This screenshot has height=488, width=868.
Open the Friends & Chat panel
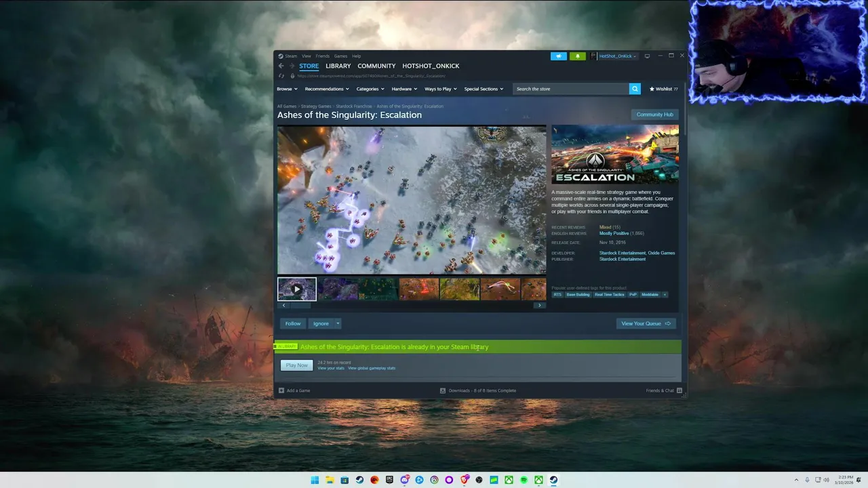[x=663, y=390]
